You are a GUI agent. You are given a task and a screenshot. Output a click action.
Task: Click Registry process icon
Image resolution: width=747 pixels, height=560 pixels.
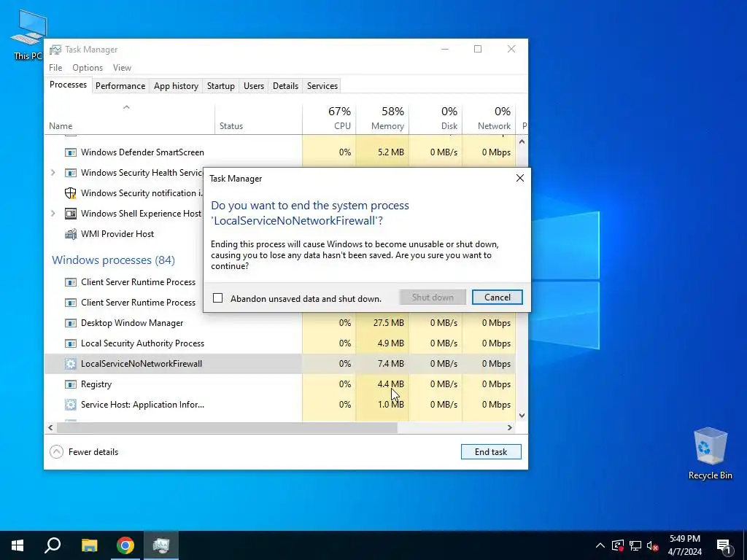click(71, 384)
